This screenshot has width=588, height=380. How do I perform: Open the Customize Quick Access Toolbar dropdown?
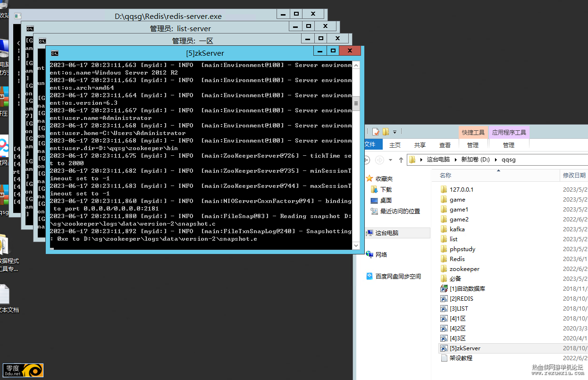point(395,132)
